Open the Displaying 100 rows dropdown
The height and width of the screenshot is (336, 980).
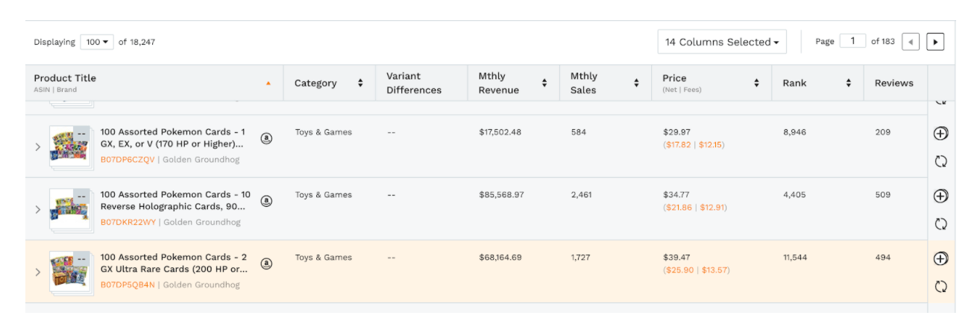pyautogui.click(x=97, y=42)
